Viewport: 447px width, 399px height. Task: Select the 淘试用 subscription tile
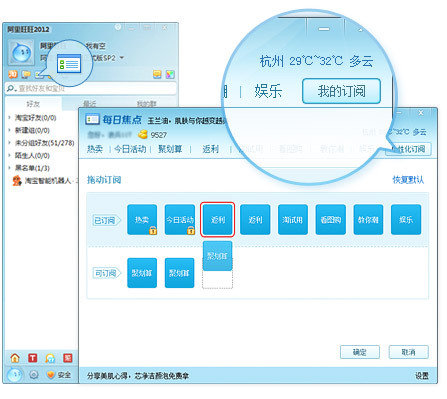[x=293, y=220]
